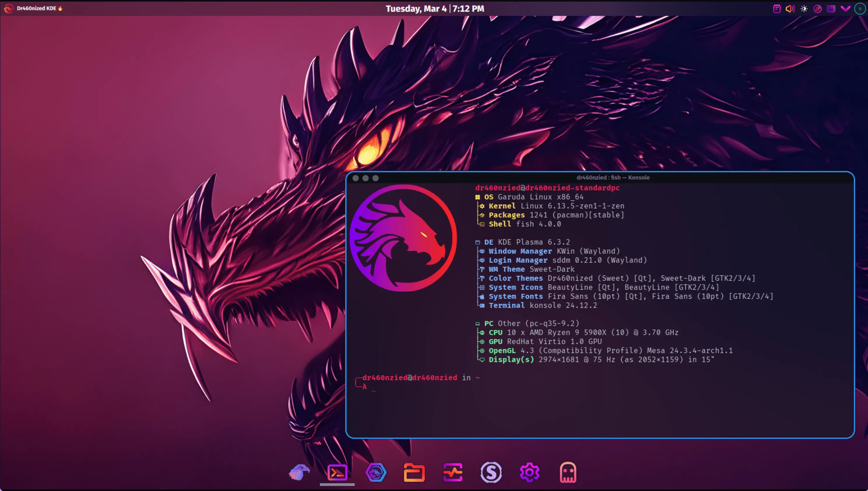This screenshot has width=868, height=491.
Task: Click the Dr460nized KDE menu logo
Action: 8,8
